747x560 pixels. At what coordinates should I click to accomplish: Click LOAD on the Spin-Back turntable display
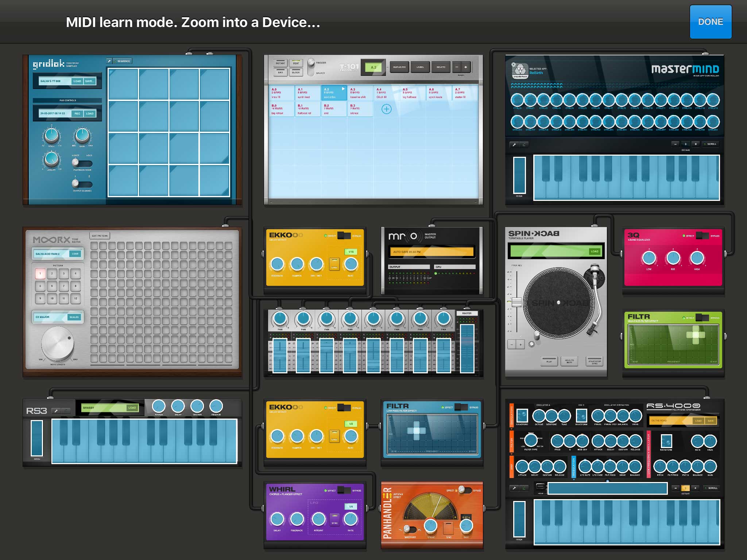point(594,251)
